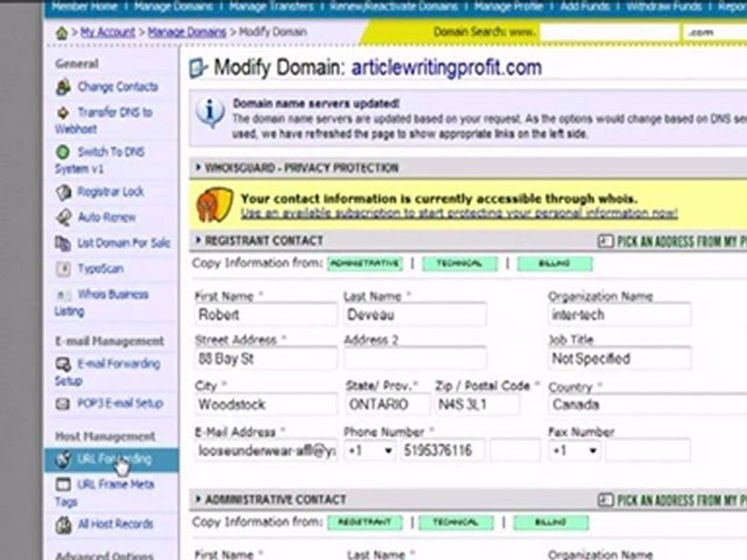
Task: Open List Domain For Sale
Action: [124, 243]
